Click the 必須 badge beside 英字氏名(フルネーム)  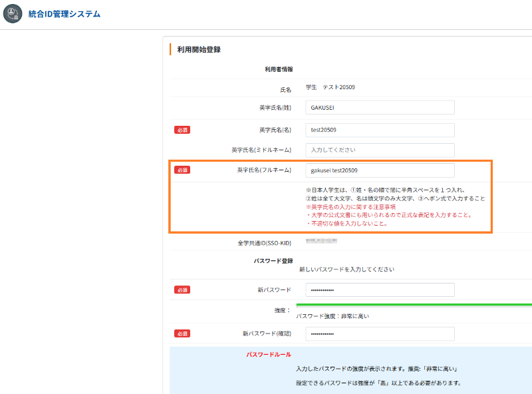(x=182, y=170)
